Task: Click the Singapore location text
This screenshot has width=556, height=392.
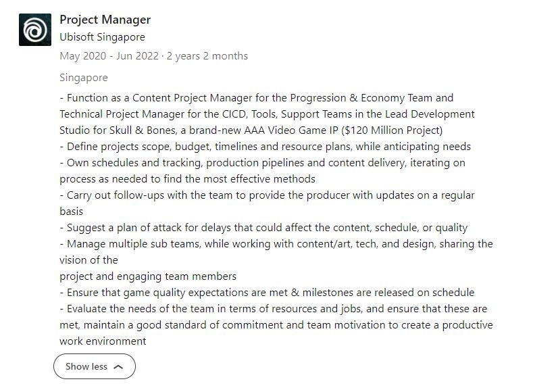Action: (x=83, y=78)
